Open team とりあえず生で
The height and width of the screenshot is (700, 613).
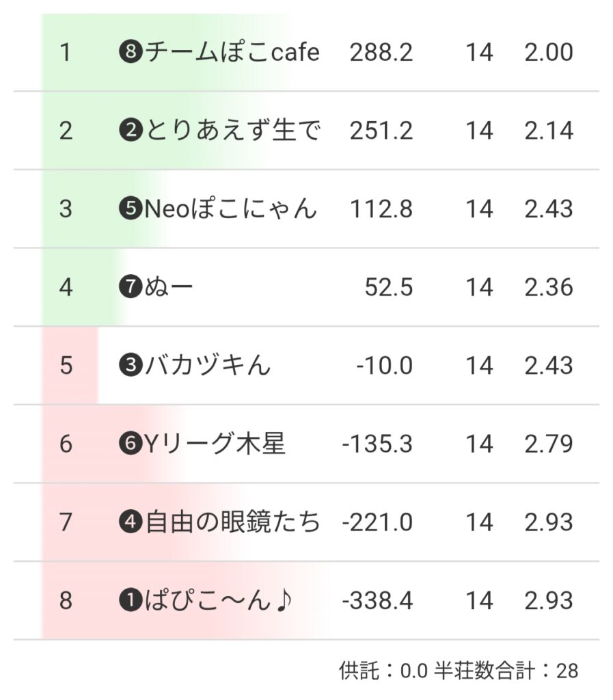coord(232,131)
